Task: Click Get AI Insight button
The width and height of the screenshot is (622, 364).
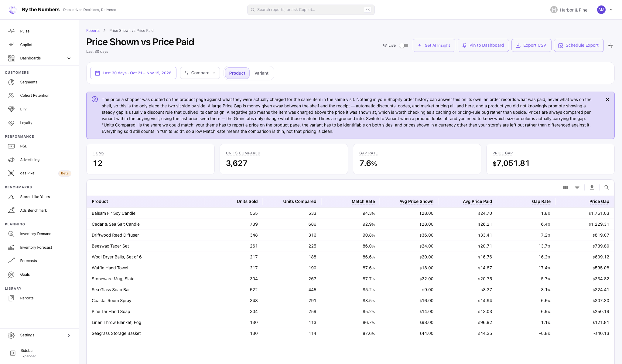Action: pos(434,45)
